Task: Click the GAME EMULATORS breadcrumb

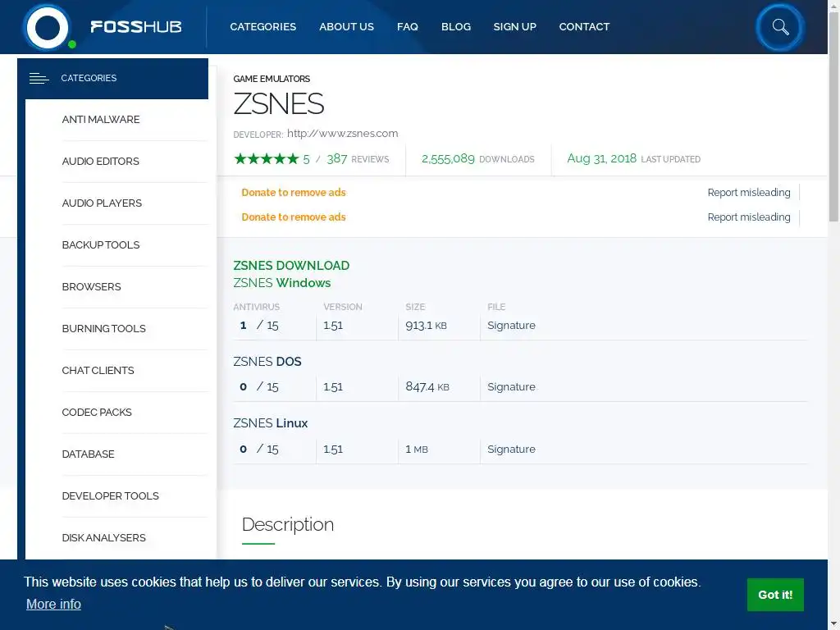Action: pos(272,79)
